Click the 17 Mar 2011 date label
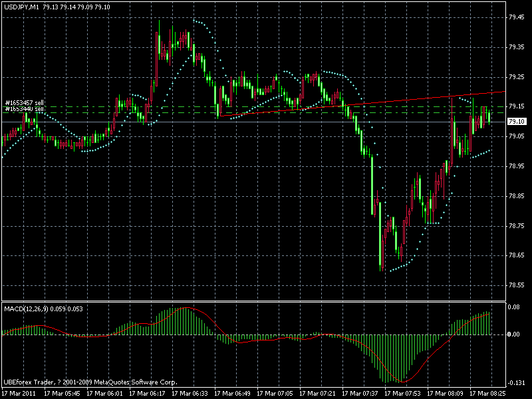 click(19, 394)
